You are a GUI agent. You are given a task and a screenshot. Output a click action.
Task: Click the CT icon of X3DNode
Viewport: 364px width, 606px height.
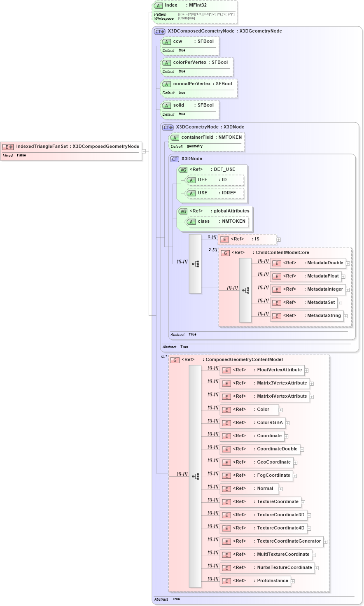click(175, 159)
